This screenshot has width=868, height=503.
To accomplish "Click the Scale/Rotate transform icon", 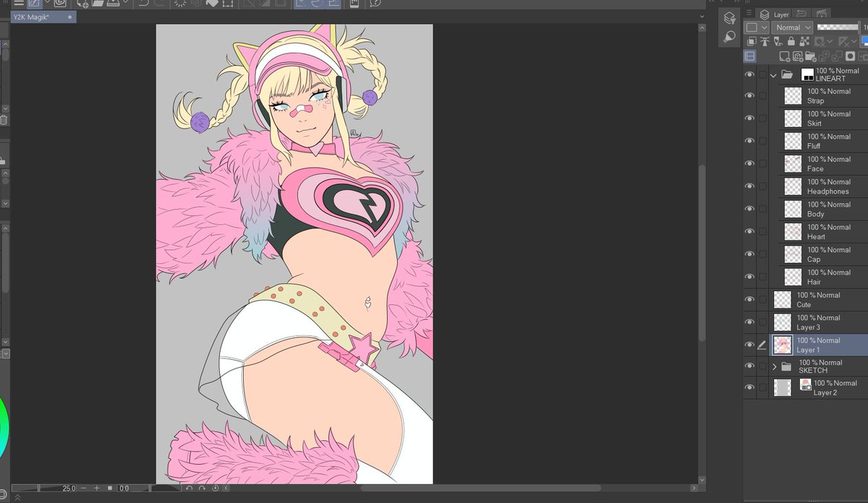I will click(x=228, y=4).
